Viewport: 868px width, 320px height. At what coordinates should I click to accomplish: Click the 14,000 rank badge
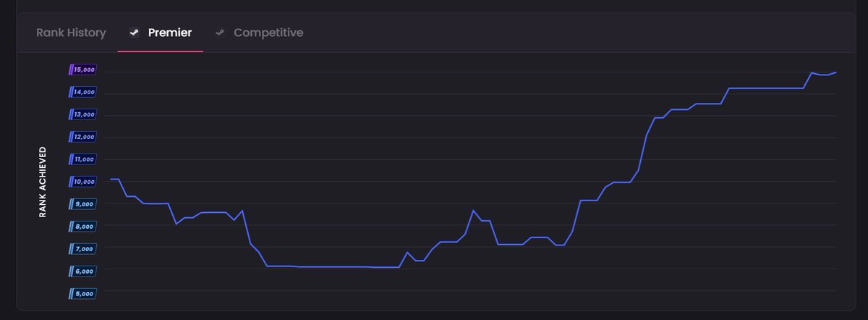click(83, 92)
